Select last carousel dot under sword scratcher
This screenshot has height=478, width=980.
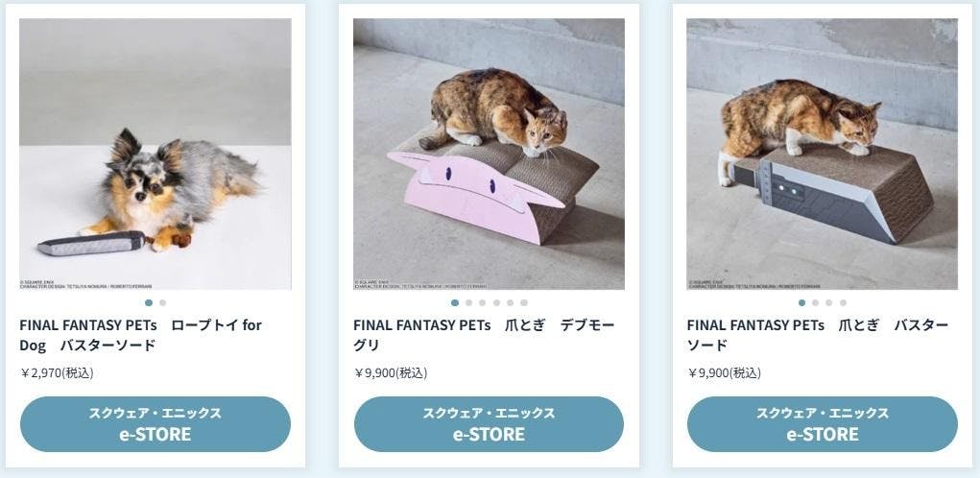(x=843, y=303)
